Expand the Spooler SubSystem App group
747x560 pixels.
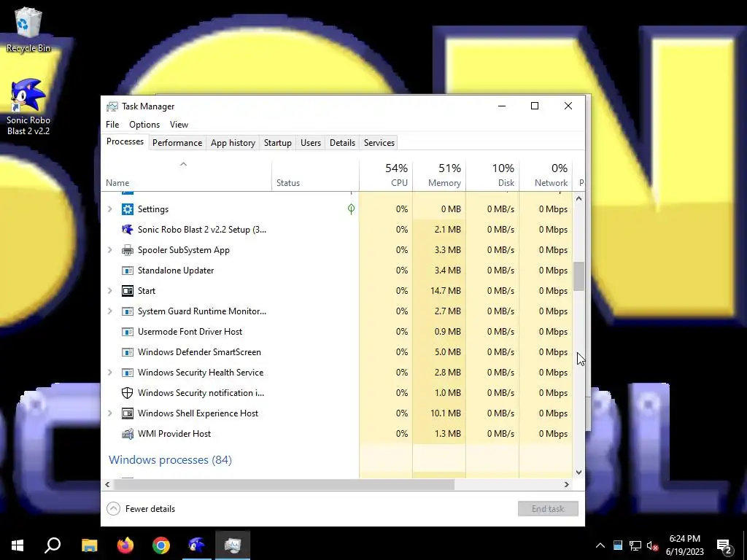(x=110, y=250)
